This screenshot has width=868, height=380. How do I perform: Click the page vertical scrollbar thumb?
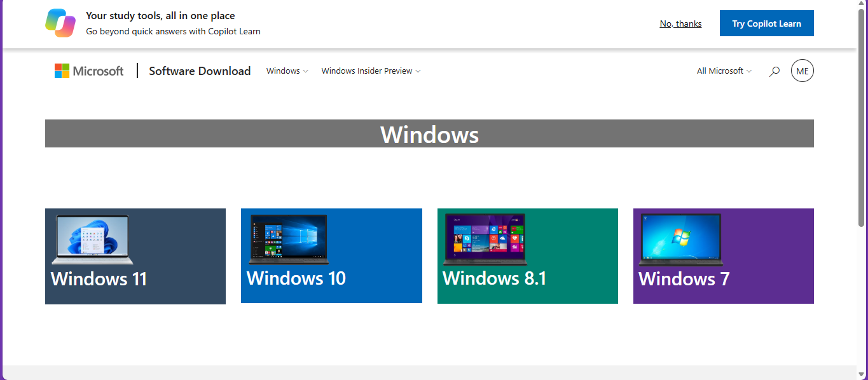click(x=862, y=119)
